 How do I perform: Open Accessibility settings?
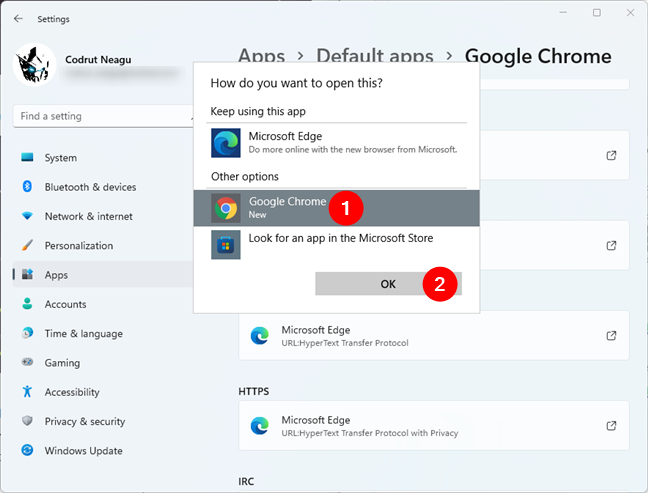click(x=103, y=393)
